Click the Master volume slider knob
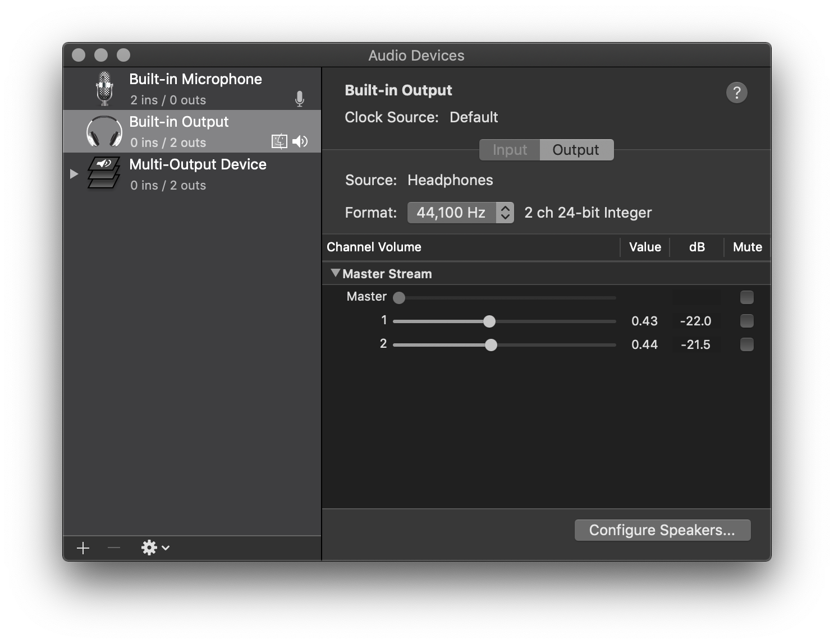Image resolution: width=834 pixels, height=644 pixels. [x=399, y=298]
